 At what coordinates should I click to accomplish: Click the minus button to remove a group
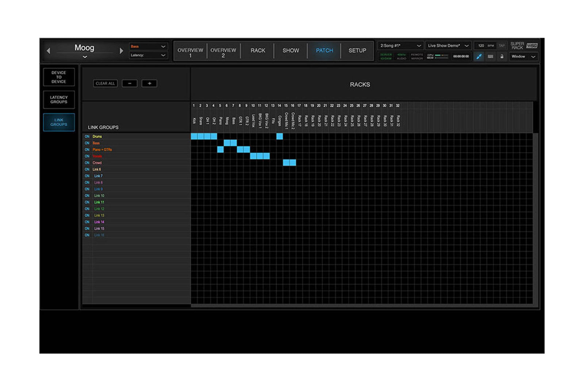click(x=130, y=84)
